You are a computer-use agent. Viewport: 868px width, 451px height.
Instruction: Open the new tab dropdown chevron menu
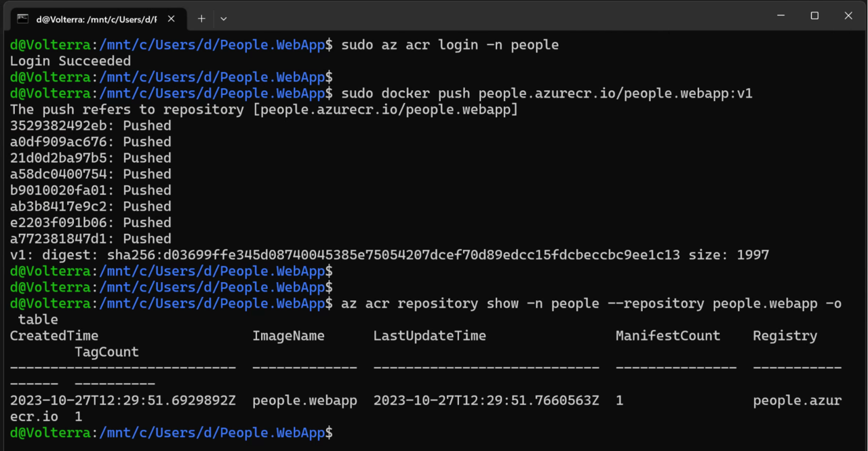pyautogui.click(x=223, y=19)
